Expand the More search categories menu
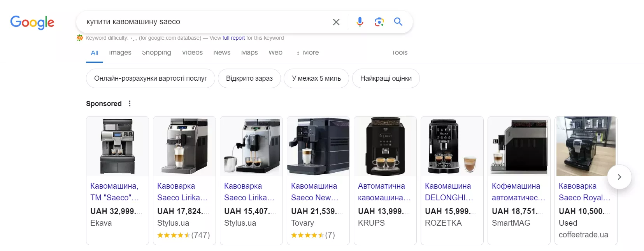Viewport: 644px width, 251px height. tap(307, 53)
